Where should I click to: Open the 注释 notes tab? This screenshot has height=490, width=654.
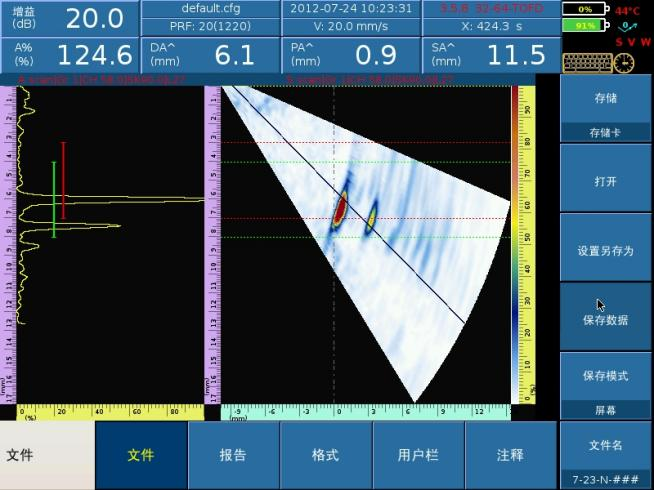click(510, 455)
